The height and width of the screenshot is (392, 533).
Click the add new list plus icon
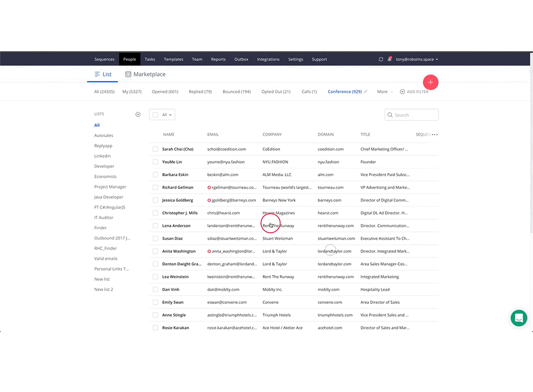138,114
